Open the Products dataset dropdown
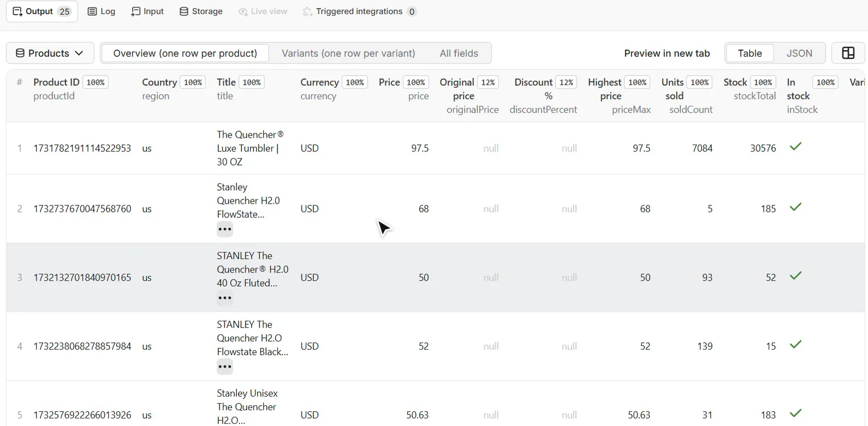This screenshot has width=868, height=426. 50,53
